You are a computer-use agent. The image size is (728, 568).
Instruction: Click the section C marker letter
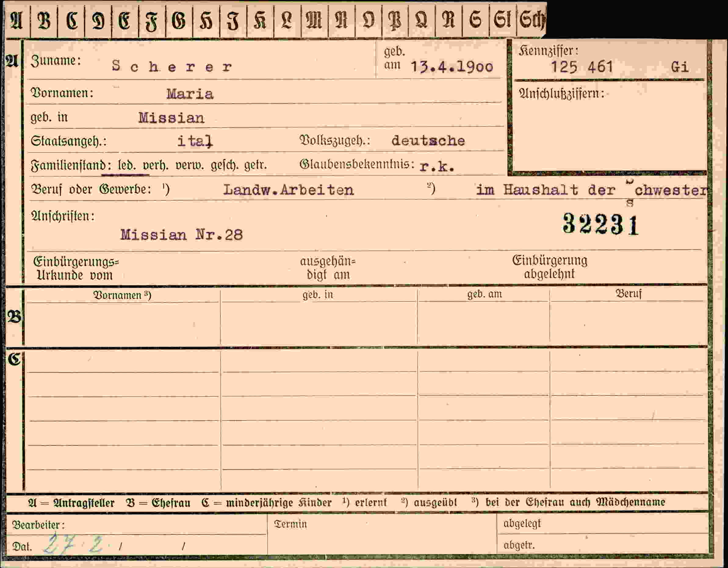click(x=14, y=359)
